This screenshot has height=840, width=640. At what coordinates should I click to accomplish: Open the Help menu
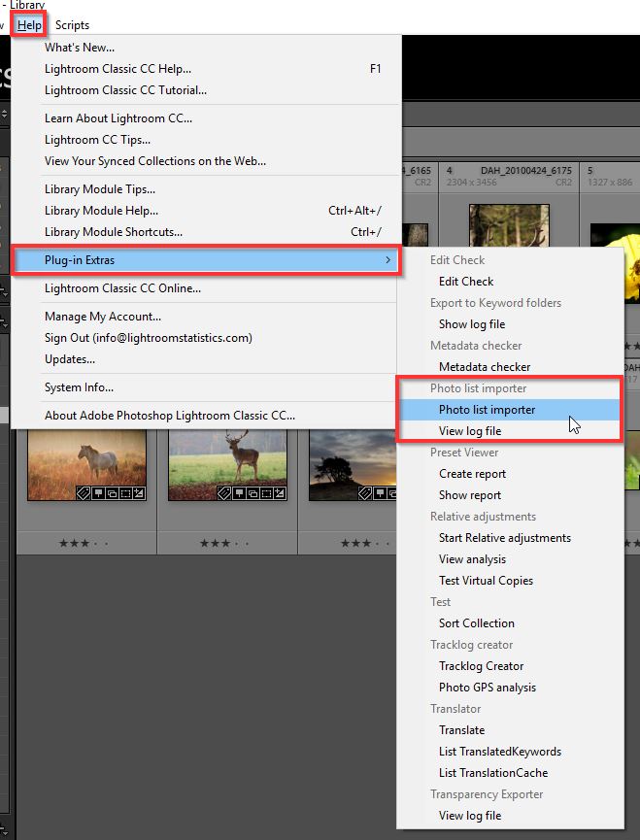click(29, 25)
